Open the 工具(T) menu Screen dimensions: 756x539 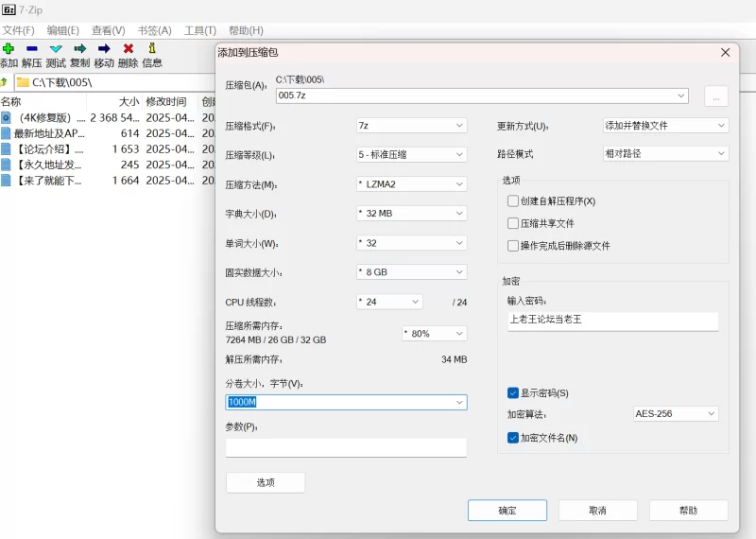point(200,30)
